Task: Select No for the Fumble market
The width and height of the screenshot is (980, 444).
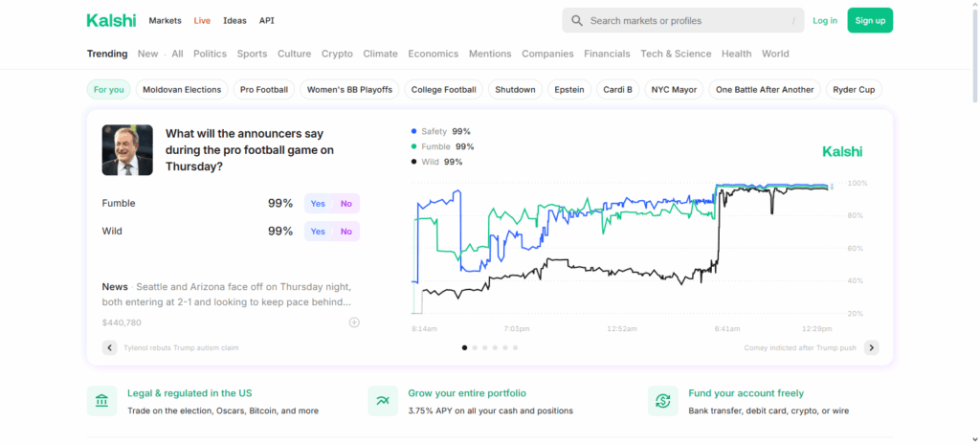Action: 345,204
